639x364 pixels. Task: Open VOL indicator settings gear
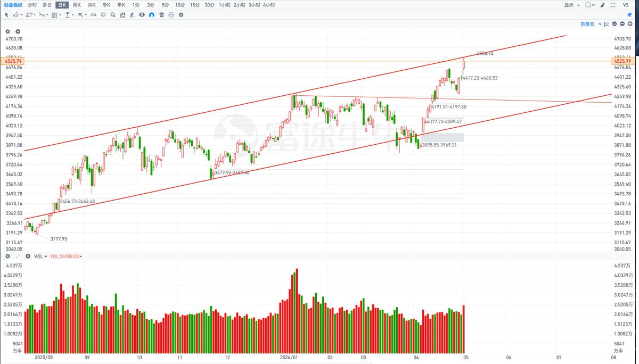click(7, 256)
